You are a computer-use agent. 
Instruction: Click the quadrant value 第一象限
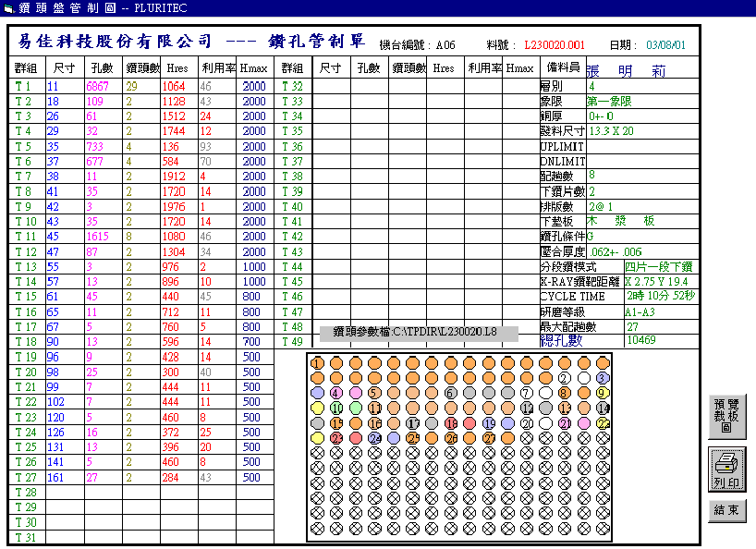tap(609, 102)
